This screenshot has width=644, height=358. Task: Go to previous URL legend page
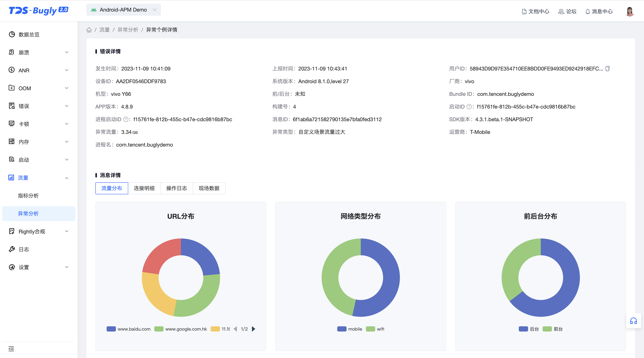coord(235,329)
